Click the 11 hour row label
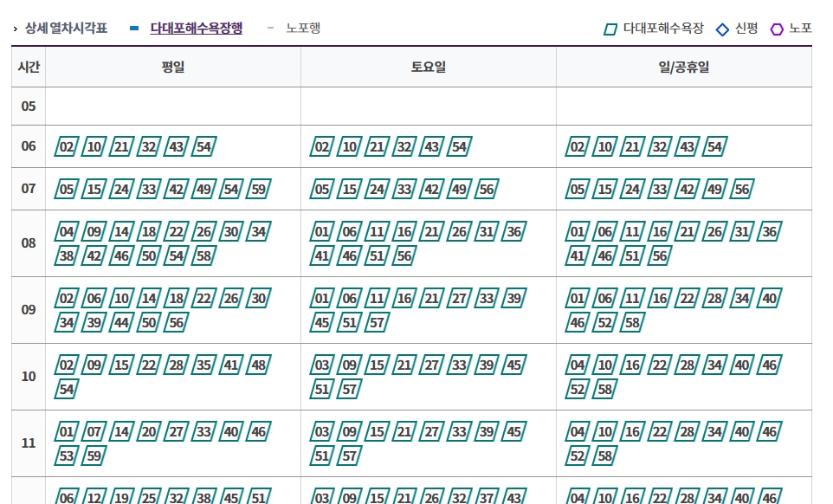Image resolution: width=833 pixels, height=504 pixels. click(29, 443)
